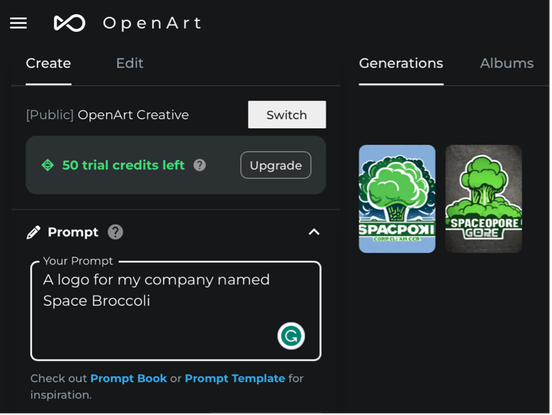The image size is (552, 415).
Task: Open the Prompt Template link
Action: (235, 379)
